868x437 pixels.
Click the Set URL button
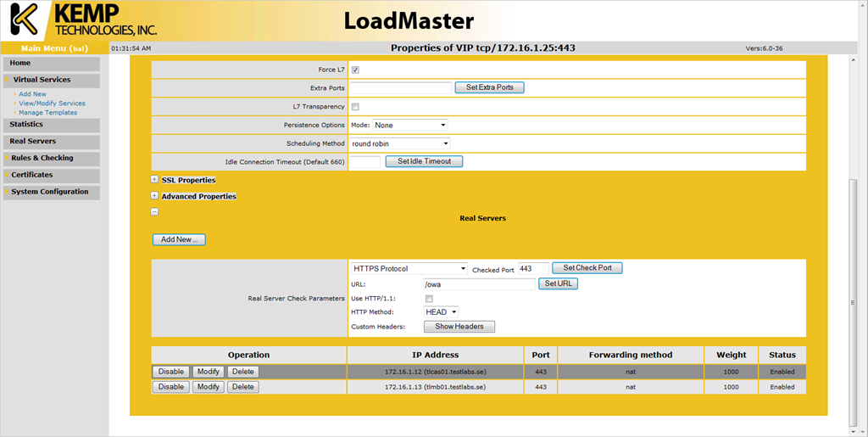pyautogui.click(x=558, y=283)
